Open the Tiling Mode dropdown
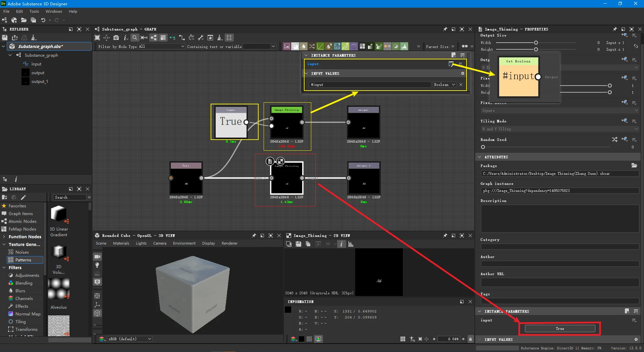 tap(559, 129)
